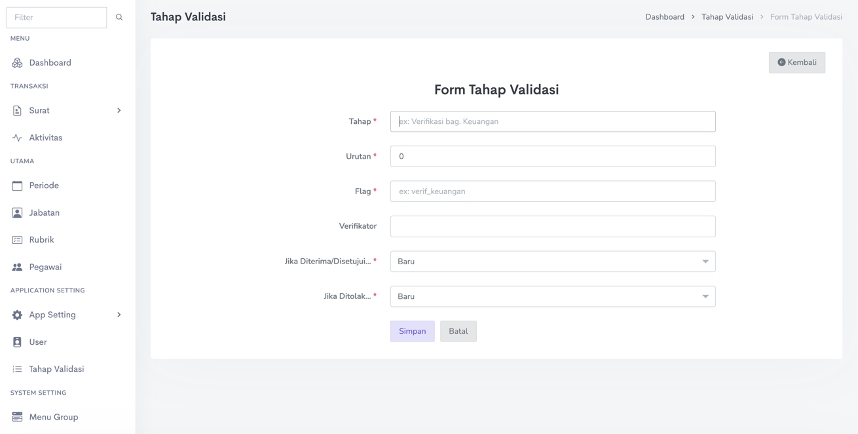The width and height of the screenshot is (858, 434).
Task: Click the App Setting gear icon
Action: coord(17,315)
